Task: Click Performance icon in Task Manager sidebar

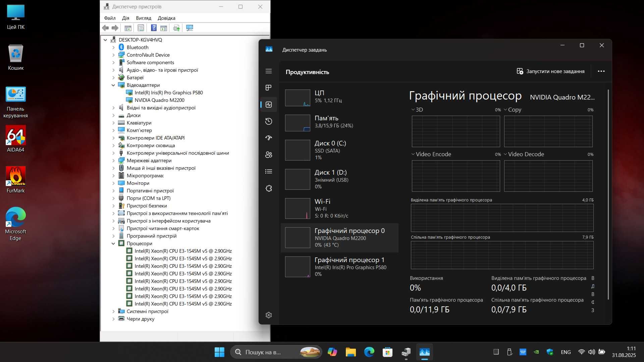Action: (269, 105)
